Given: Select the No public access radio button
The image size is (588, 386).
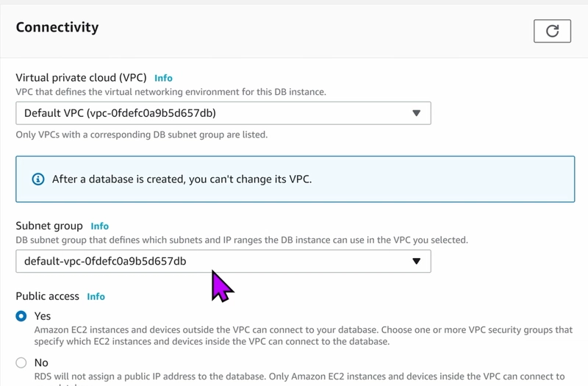Looking at the screenshot, I should pos(21,362).
